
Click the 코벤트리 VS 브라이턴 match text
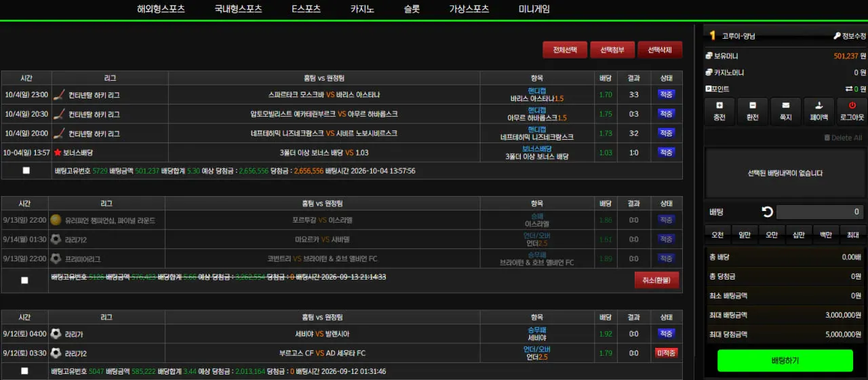coord(322,259)
